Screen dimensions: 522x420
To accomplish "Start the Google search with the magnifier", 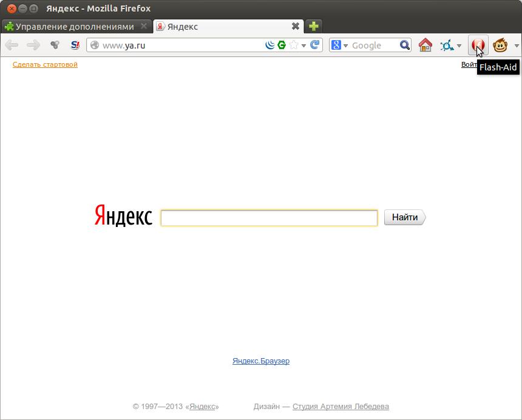I will [404, 45].
